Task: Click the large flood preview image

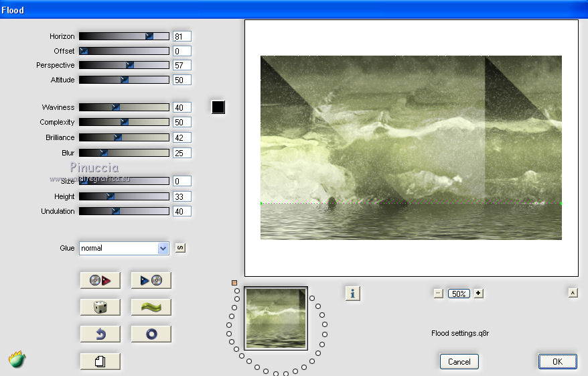Action: (411, 147)
